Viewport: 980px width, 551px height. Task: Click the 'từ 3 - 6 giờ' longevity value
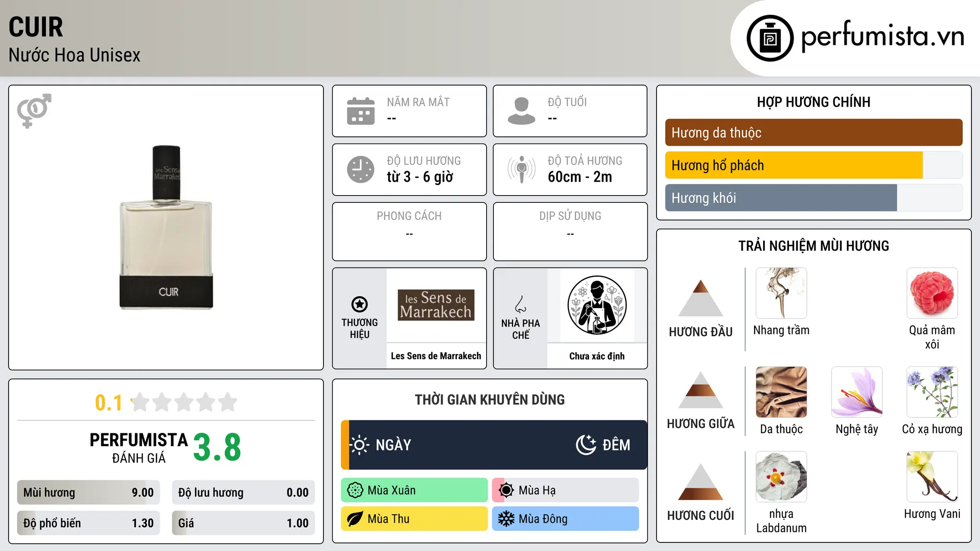(420, 177)
